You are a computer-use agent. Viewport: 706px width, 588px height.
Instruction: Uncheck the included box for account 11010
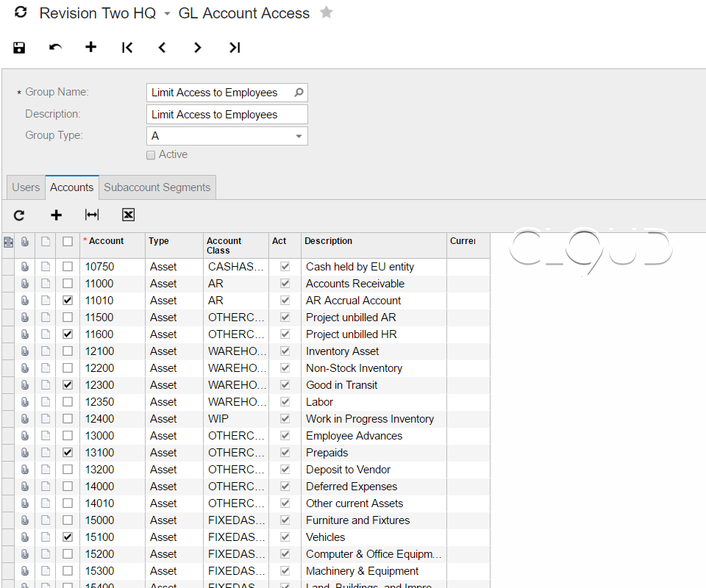point(68,301)
